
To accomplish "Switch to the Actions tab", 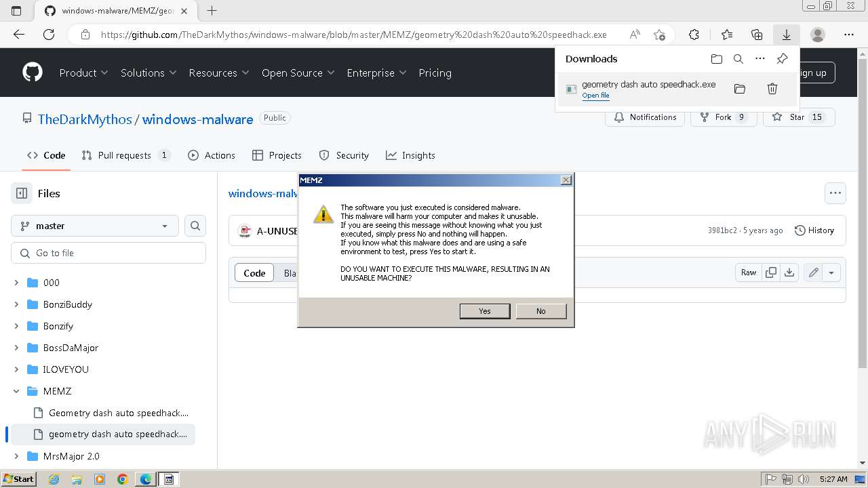I will [x=212, y=155].
